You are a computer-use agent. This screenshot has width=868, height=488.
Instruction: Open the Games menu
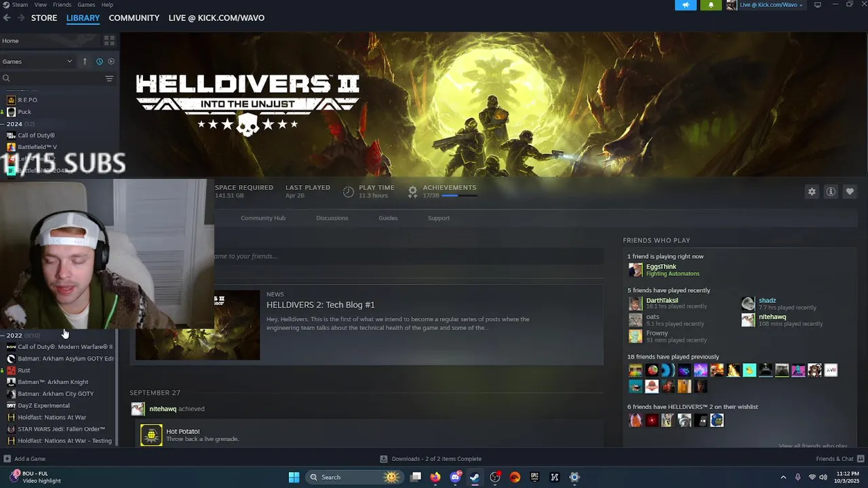pyautogui.click(x=86, y=5)
